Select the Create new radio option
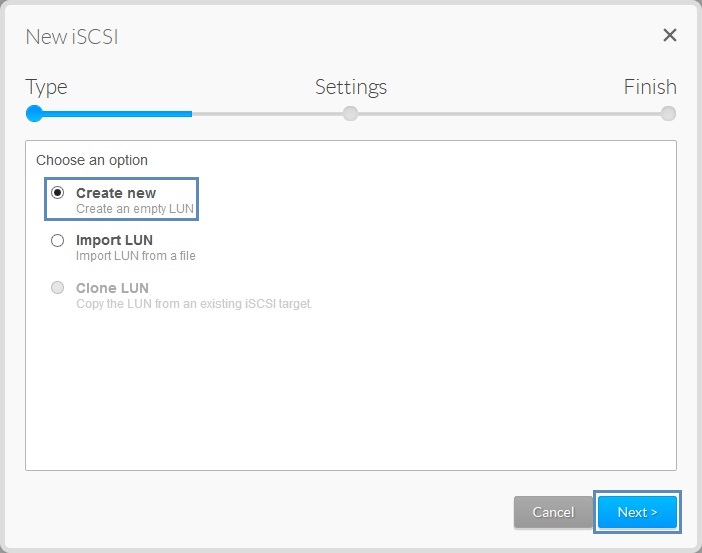702x553 pixels. pos(57,193)
